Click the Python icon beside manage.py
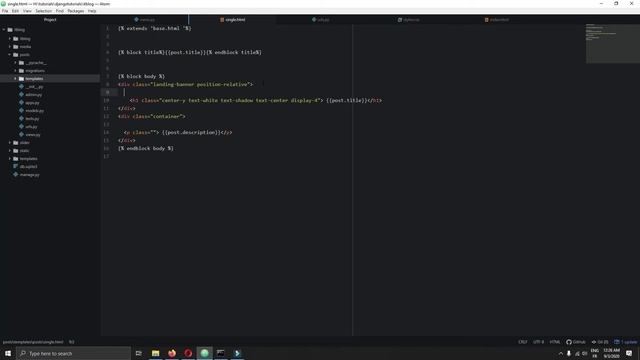 [x=16, y=175]
